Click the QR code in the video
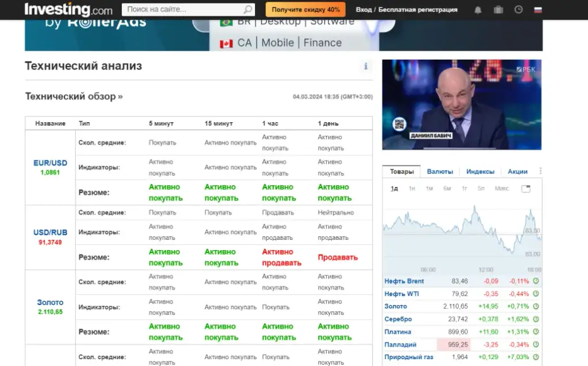This screenshot has height=366, width=588. click(x=400, y=124)
